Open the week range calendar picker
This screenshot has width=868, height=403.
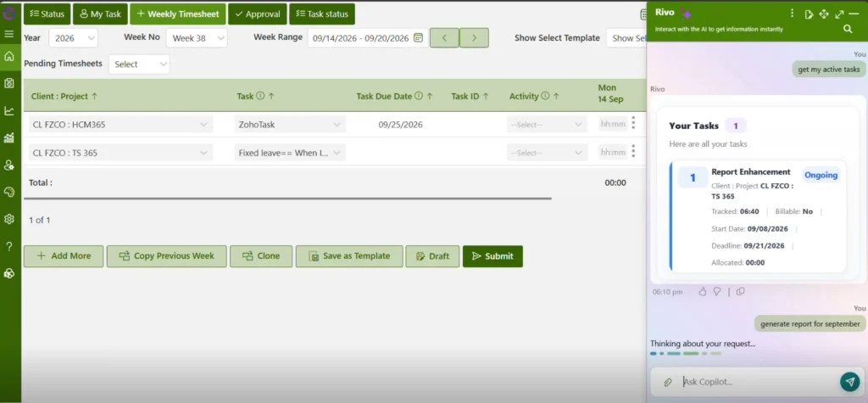pos(418,37)
